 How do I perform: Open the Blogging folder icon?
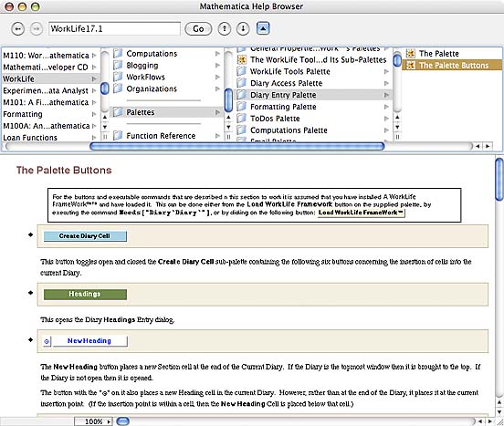(x=118, y=65)
